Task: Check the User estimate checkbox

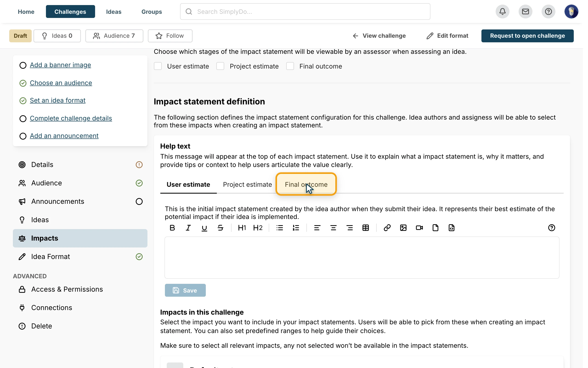Action: point(158,66)
